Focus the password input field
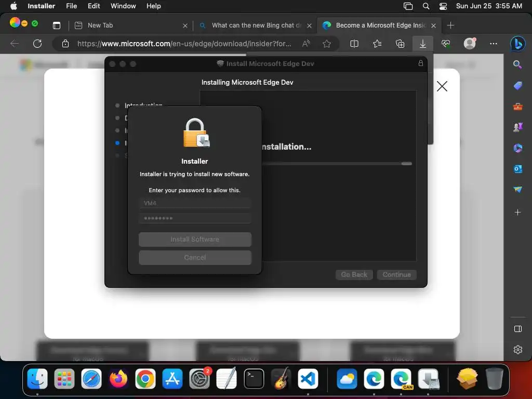The width and height of the screenshot is (532, 399). pos(195,218)
